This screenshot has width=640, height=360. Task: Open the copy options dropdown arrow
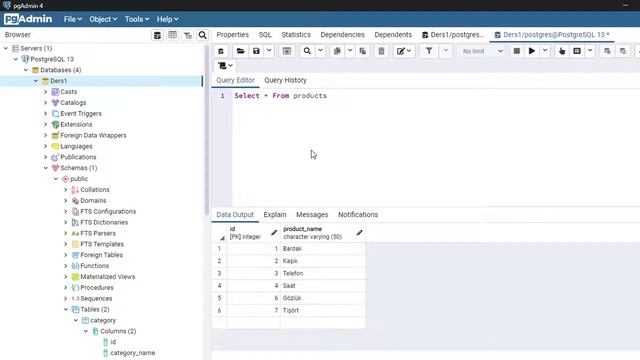click(350, 51)
